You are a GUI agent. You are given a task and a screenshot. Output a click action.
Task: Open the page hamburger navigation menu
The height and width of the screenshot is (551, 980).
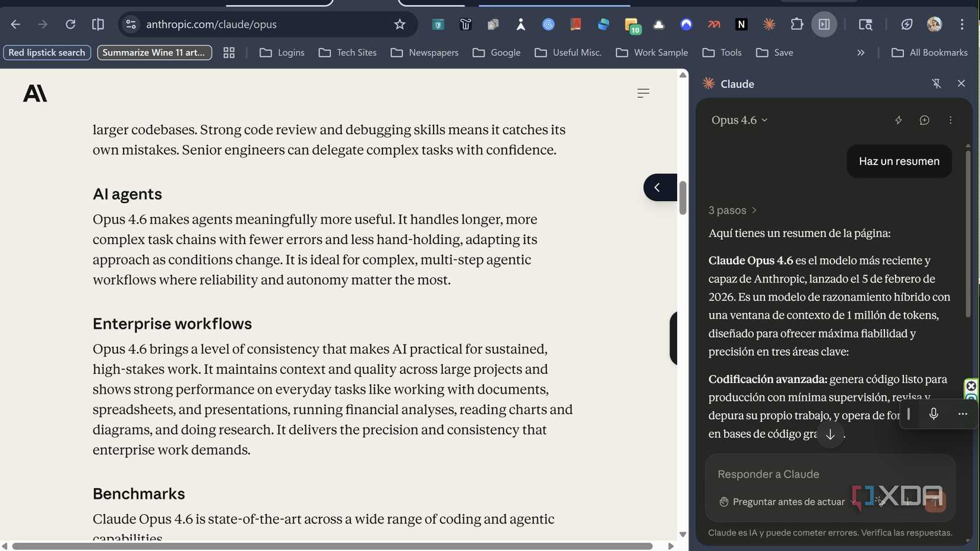click(643, 93)
